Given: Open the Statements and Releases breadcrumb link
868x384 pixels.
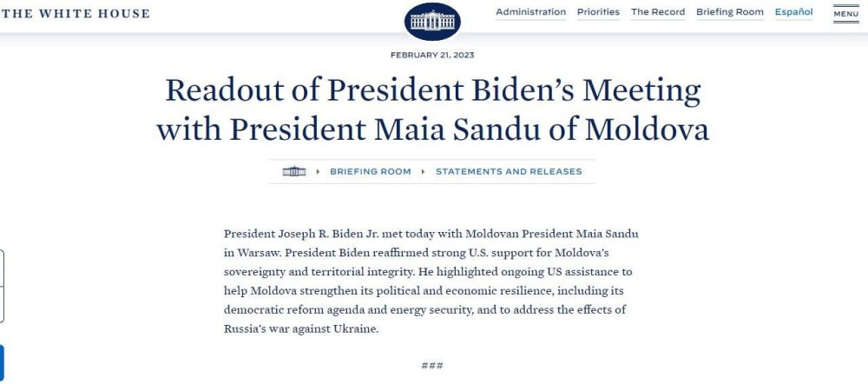Looking at the screenshot, I should point(509,172).
